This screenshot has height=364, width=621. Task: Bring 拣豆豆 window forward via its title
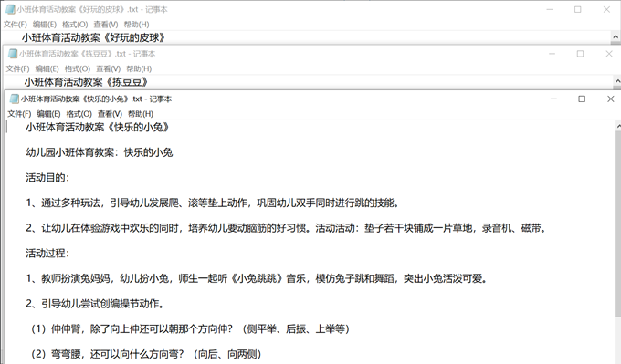tap(87, 54)
